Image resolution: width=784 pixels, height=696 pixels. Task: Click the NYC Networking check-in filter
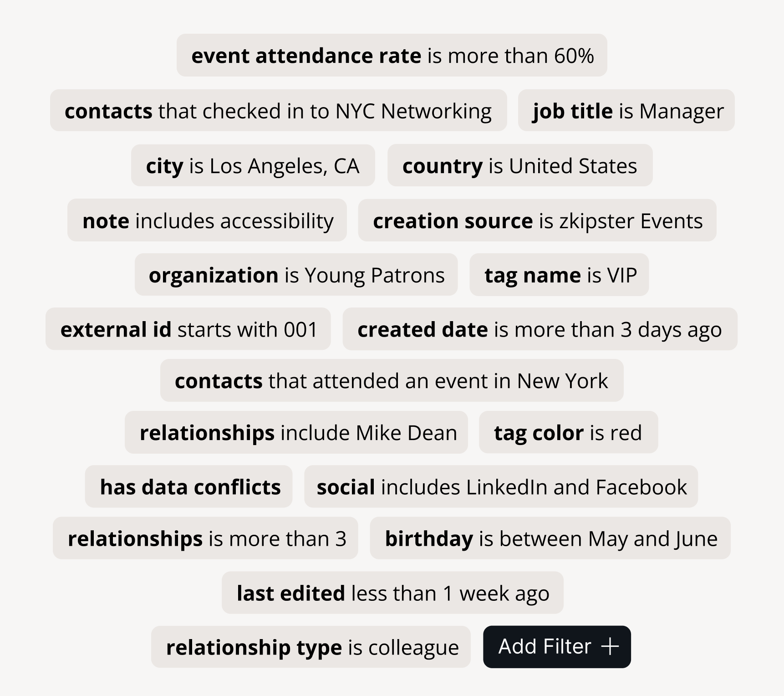(278, 111)
